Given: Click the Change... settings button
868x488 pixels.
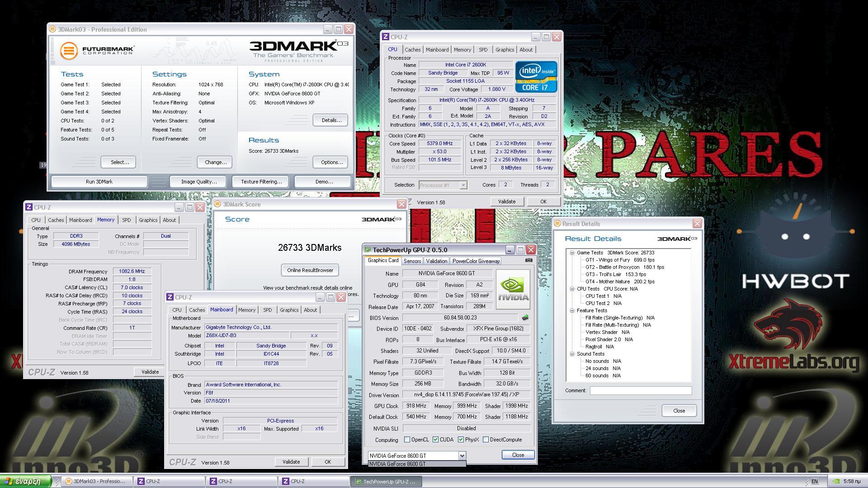Looking at the screenshot, I should (216, 162).
